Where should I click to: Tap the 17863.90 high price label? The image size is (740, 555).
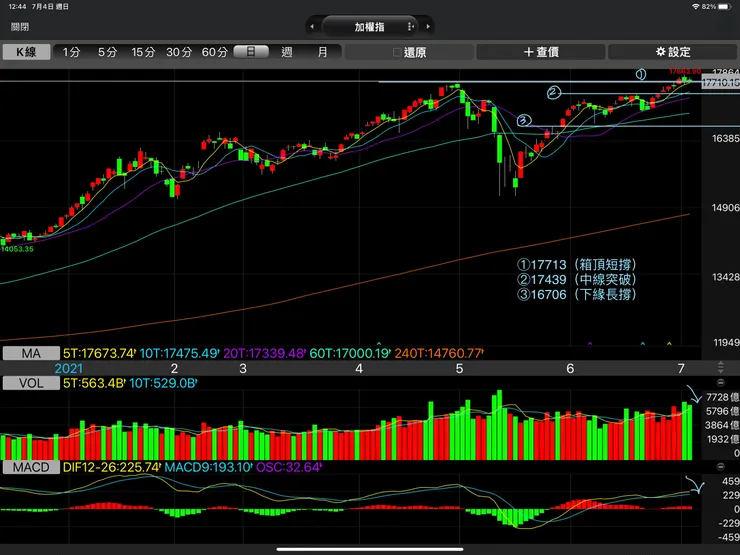(685, 71)
